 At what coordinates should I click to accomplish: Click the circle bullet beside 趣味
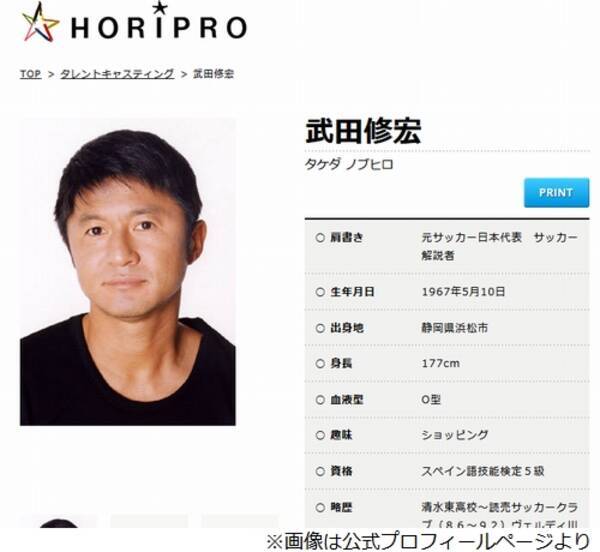click(x=320, y=435)
